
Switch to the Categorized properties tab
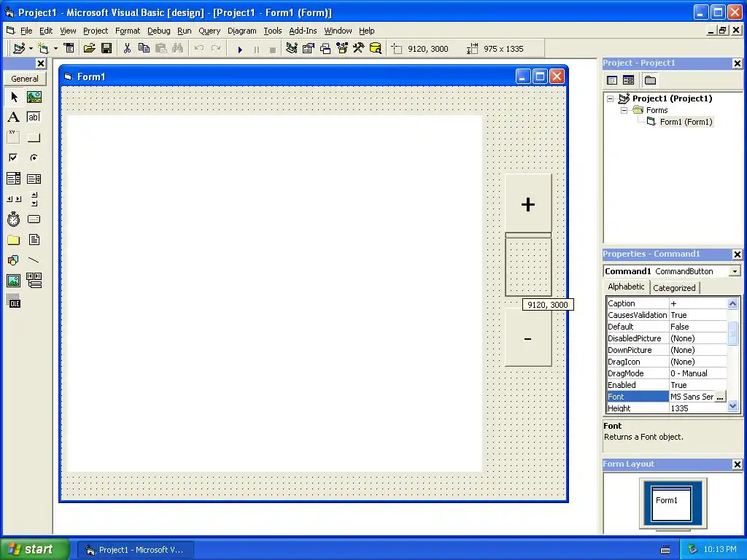click(674, 287)
